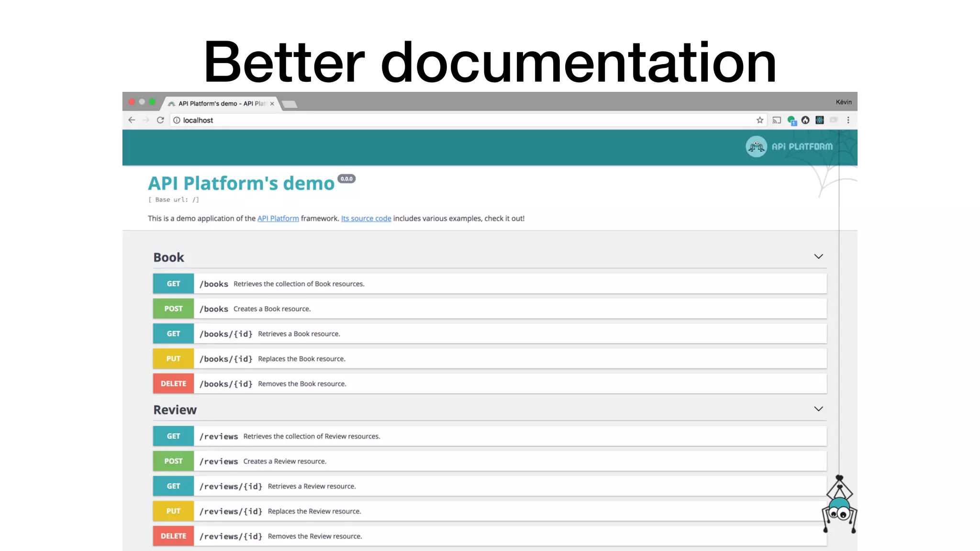
Task: Open the Its source code link
Action: (x=366, y=218)
